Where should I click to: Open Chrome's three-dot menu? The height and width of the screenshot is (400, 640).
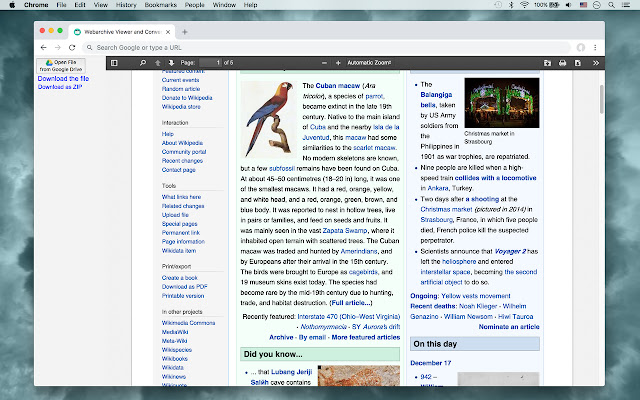tap(597, 47)
